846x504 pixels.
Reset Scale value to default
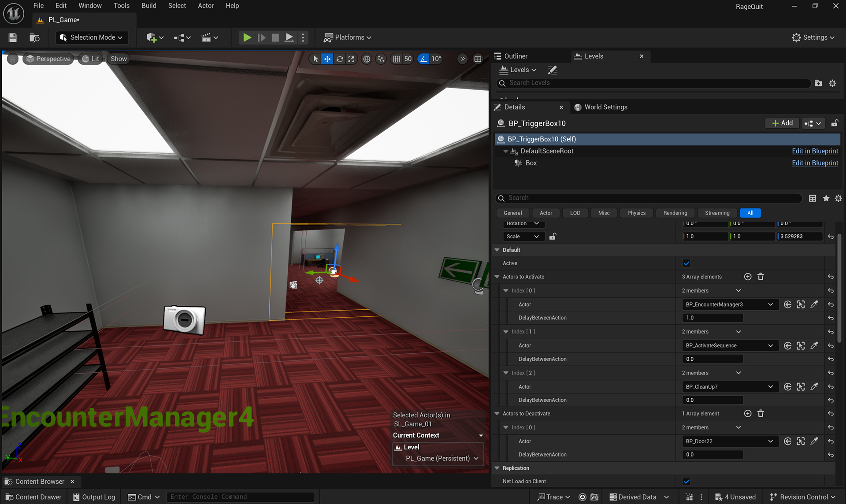coord(831,237)
